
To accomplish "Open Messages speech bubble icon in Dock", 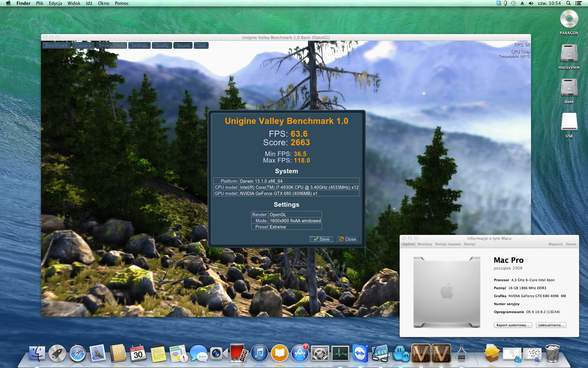I will point(199,354).
